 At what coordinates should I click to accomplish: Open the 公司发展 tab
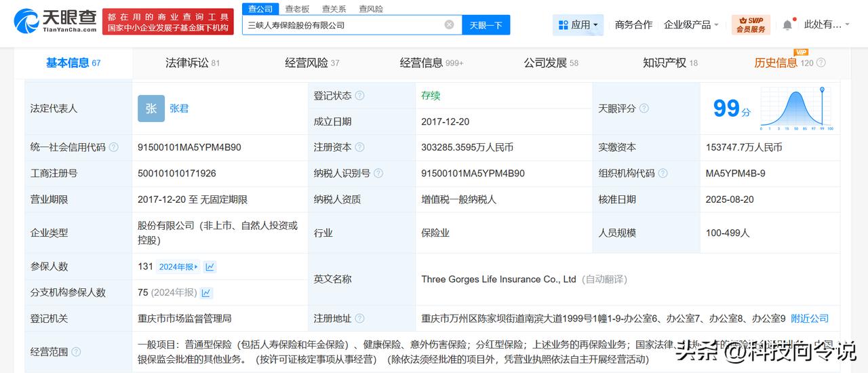551,63
